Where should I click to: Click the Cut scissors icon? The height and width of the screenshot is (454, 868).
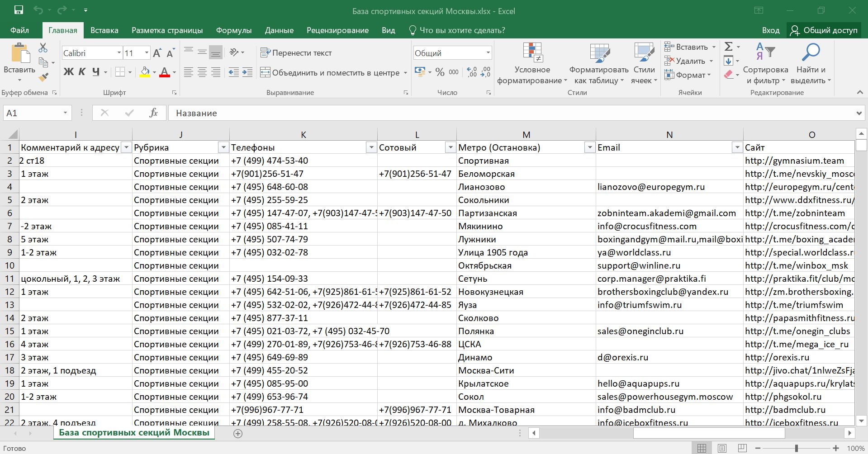[x=43, y=47]
